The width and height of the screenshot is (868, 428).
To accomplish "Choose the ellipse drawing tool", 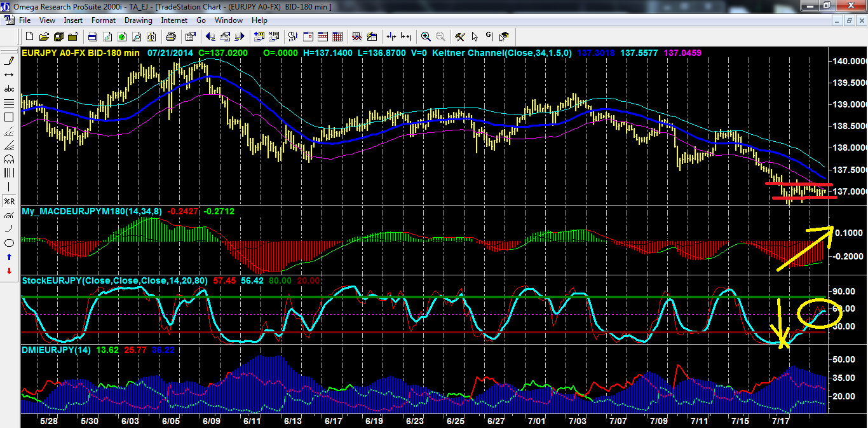I will point(9,243).
